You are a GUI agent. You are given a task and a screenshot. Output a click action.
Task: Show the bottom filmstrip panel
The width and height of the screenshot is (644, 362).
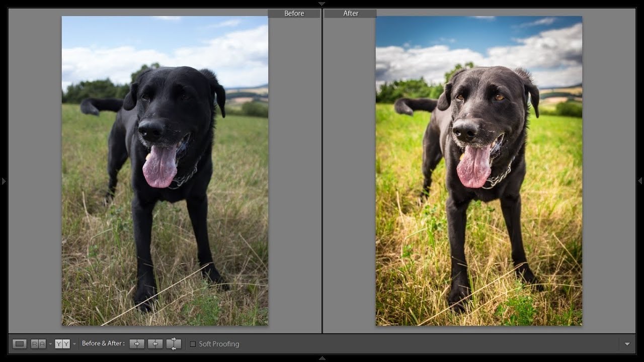[322, 358]
